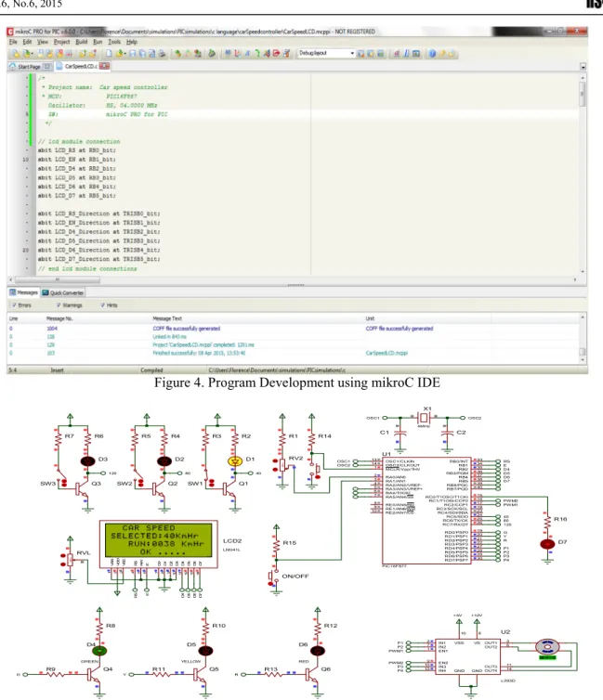603x700 pixels.
Task: Click the Start Debugger icon
Action: coord(228,54)
